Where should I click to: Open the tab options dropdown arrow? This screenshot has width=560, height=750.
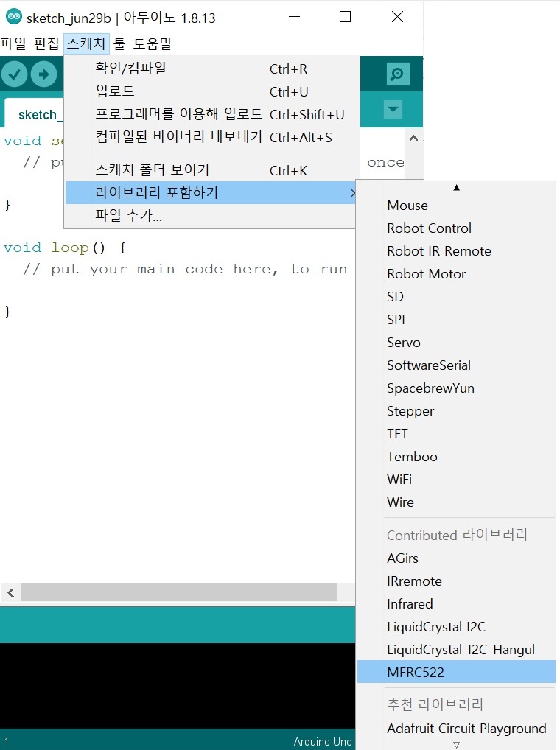393,109
